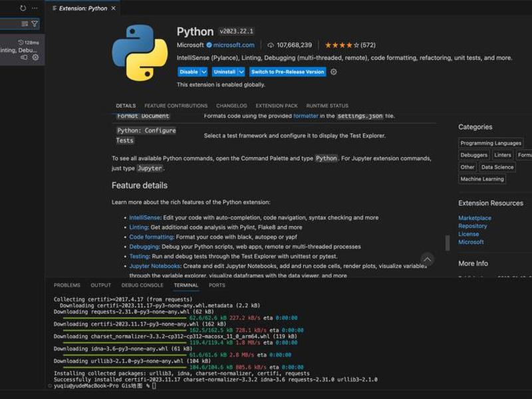The width and height of the screenshot is (532, 399).
Task: Click the Python extension title text
Action: [195, 31]
